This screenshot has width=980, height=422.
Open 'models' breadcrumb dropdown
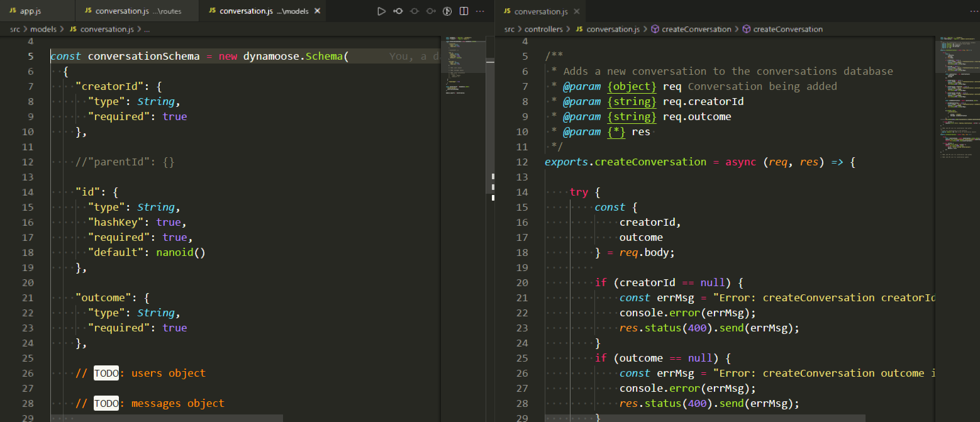43,29
